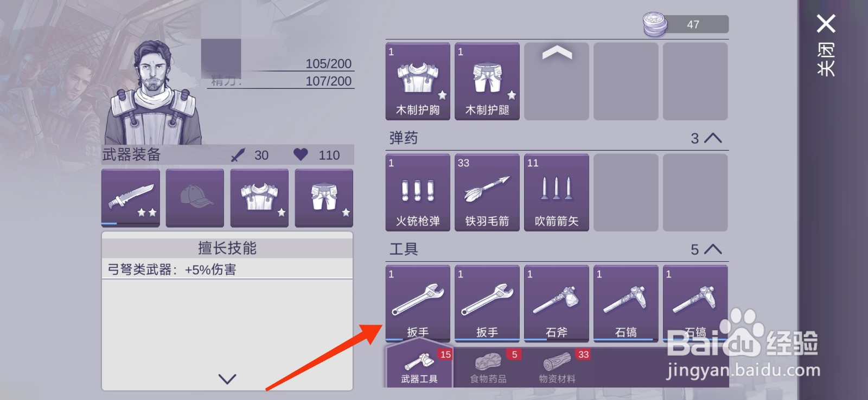This screenshot has width=868, height=400.
Task: Choose the 吹箭箭矢 dart ammo
Action: pos(557,192)
